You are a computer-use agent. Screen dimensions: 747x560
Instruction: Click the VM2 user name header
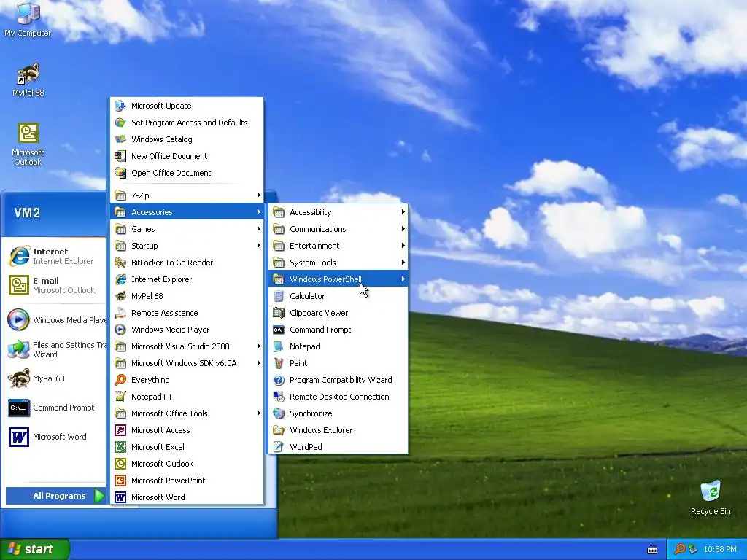click(27, 213)
